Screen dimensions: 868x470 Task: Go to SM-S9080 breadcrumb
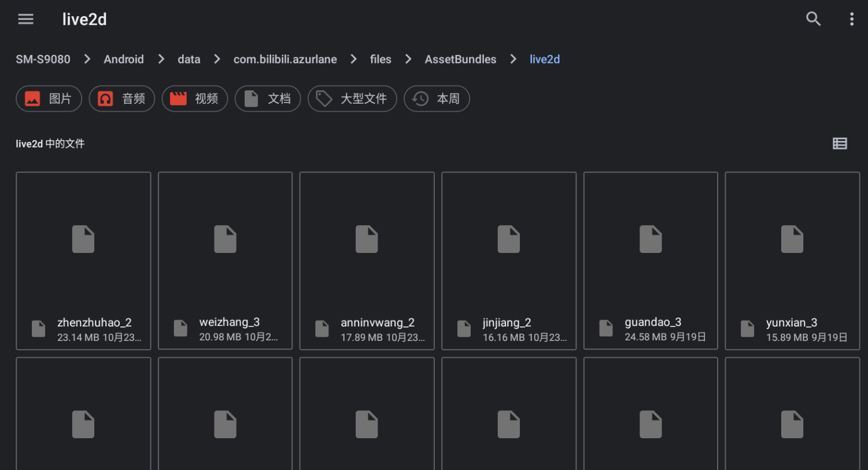pyautogui.click(x=43, y=59)
